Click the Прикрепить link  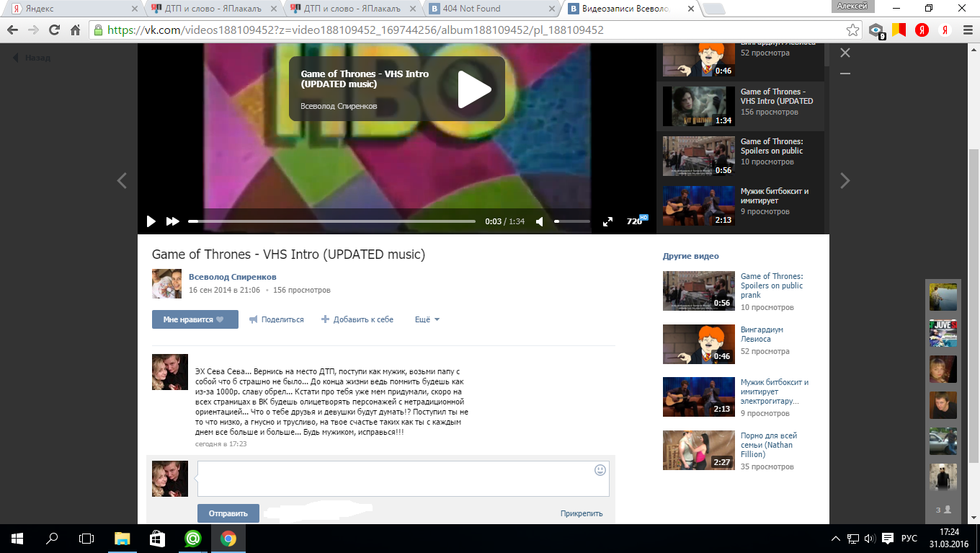coord(582,513)
